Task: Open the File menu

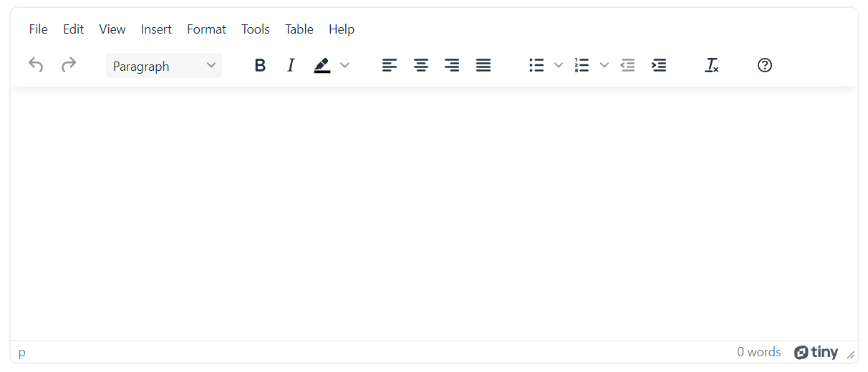Action: (39, 29)
